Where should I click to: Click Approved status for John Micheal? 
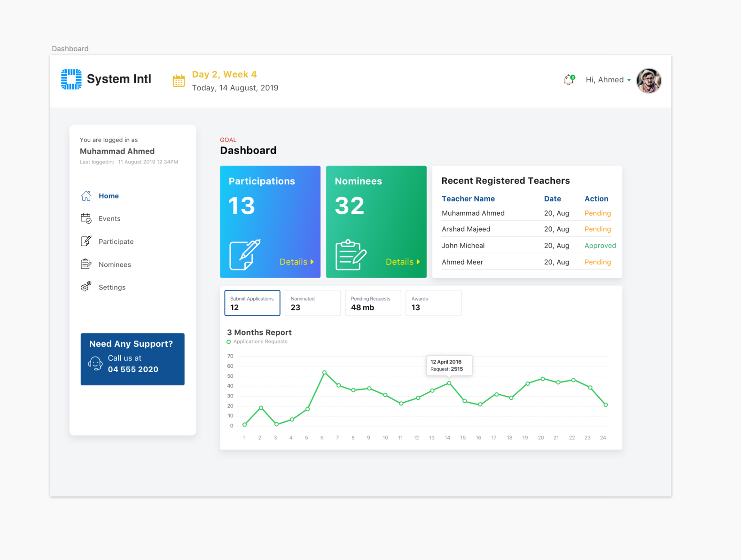tap(600, 246)
